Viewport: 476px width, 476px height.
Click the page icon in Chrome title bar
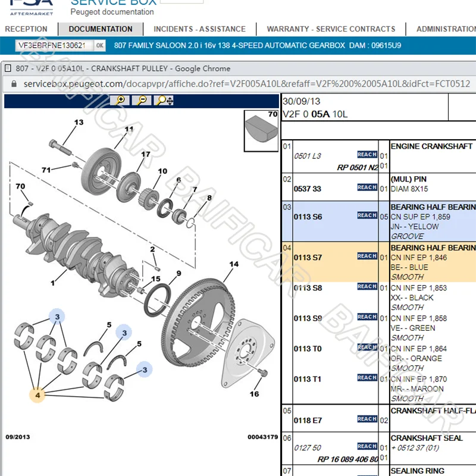8,68
